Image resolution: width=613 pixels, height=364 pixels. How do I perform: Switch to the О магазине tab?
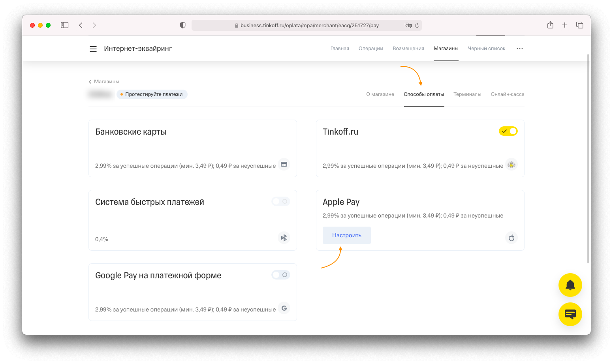(x=380, y=94)
